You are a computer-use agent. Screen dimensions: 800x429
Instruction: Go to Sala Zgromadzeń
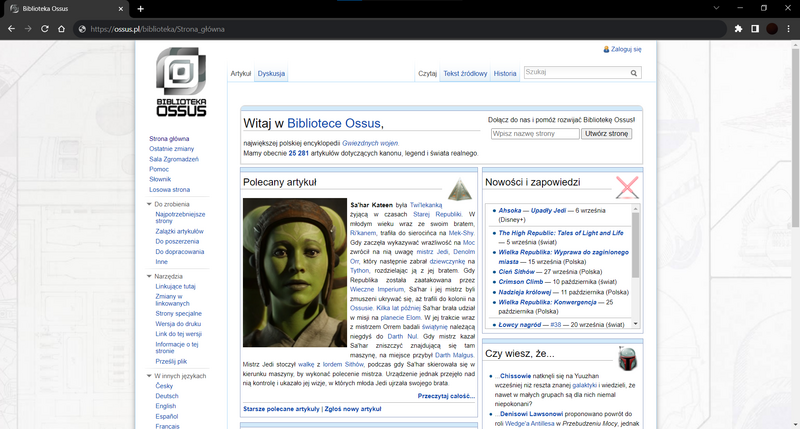[x=174, y=159]
